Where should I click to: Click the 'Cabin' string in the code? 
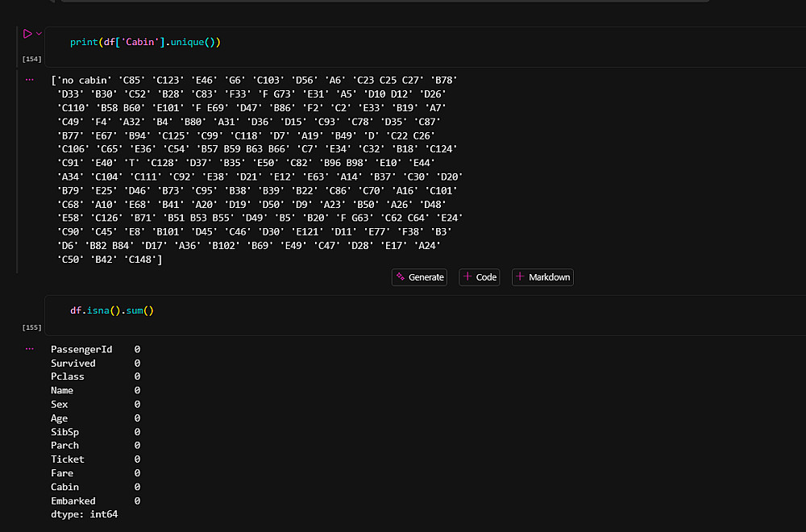click(x=140, y=42)
